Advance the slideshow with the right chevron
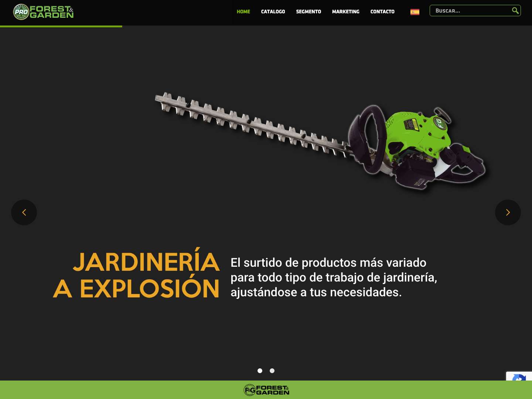 [x=508, y=212]
